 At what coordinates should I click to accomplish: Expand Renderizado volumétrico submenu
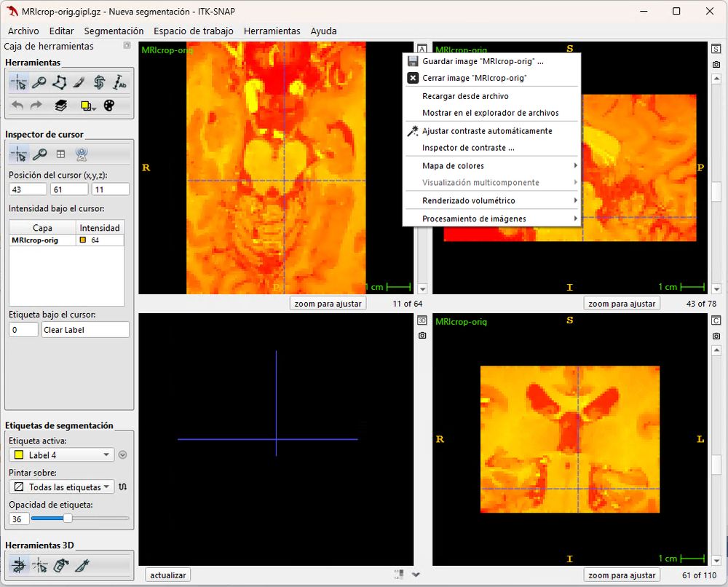pos(491,200)
